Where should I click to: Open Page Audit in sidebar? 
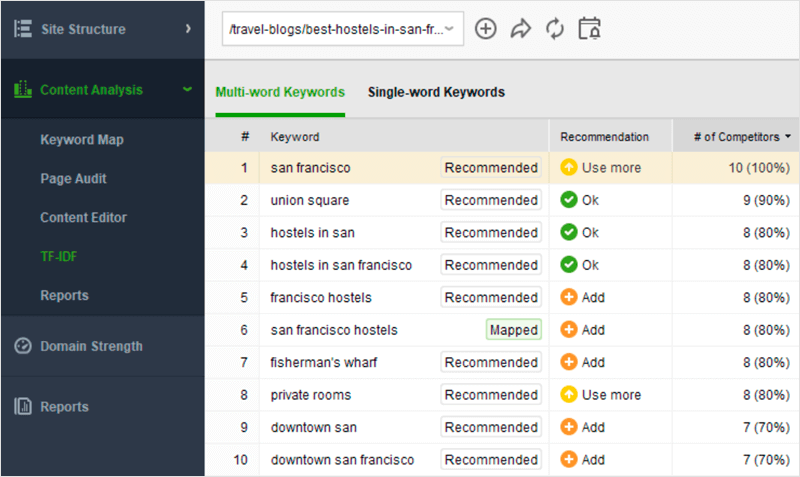[x=73, y=179]
